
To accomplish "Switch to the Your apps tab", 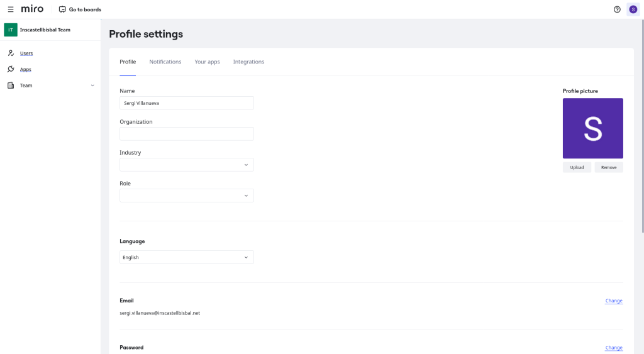I will coord(207,62).
